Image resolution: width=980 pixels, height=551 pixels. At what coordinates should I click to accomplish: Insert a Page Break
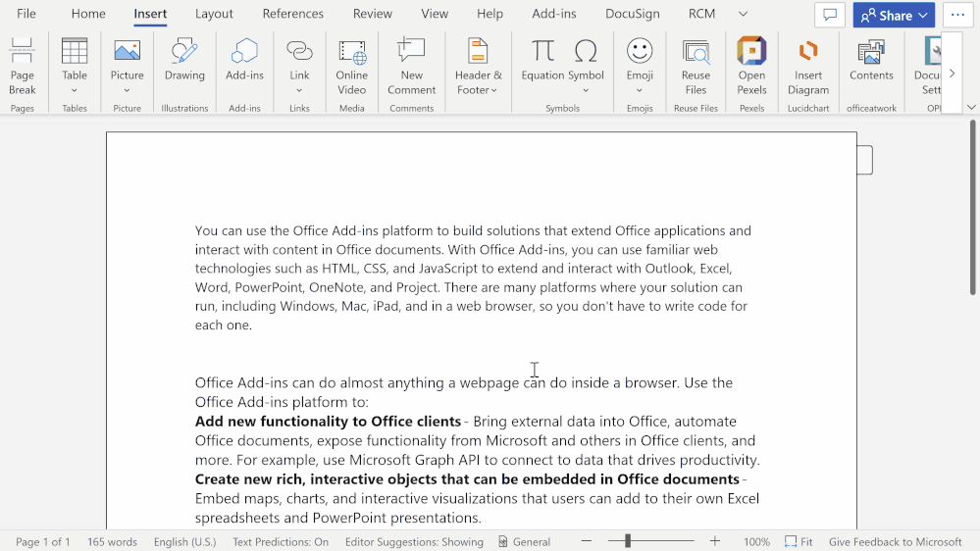(22, 67)
